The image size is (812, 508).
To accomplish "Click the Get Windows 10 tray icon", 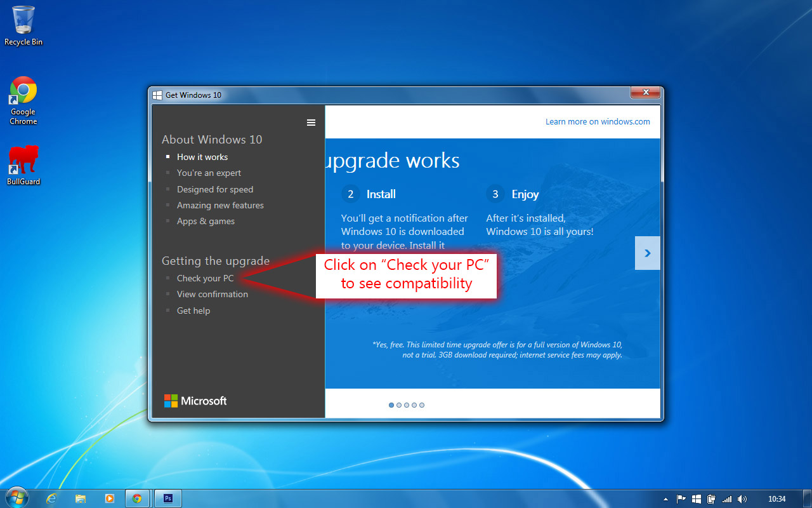I will coord(697,499).
